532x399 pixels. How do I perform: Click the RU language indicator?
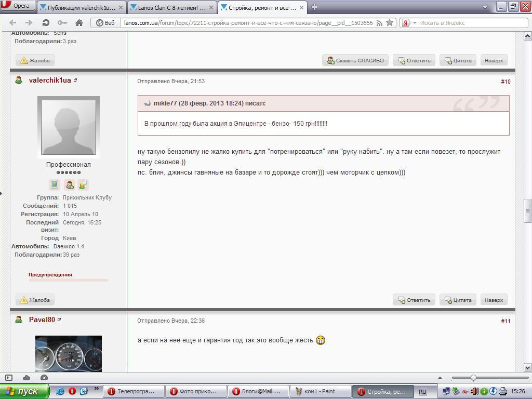(x=422, y=392)
